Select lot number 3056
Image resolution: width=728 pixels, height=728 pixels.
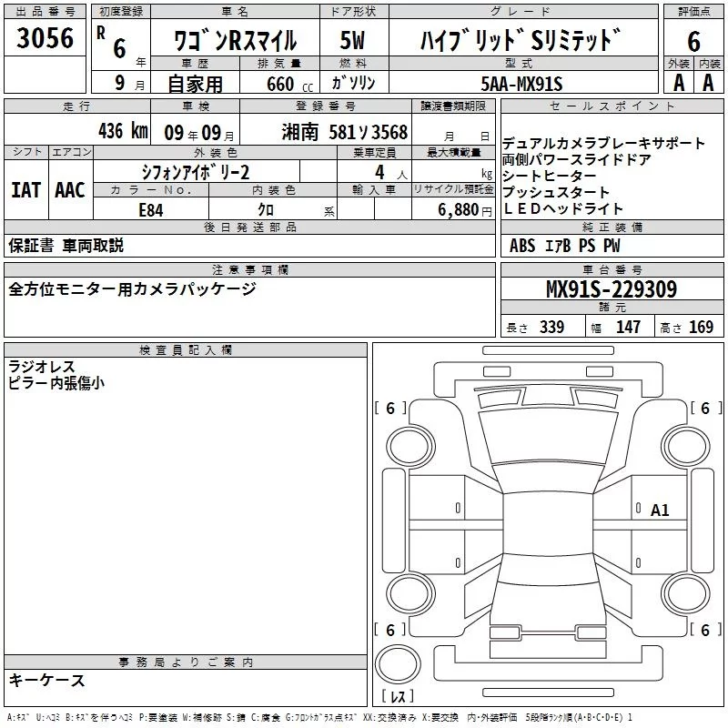pos(45,38)
